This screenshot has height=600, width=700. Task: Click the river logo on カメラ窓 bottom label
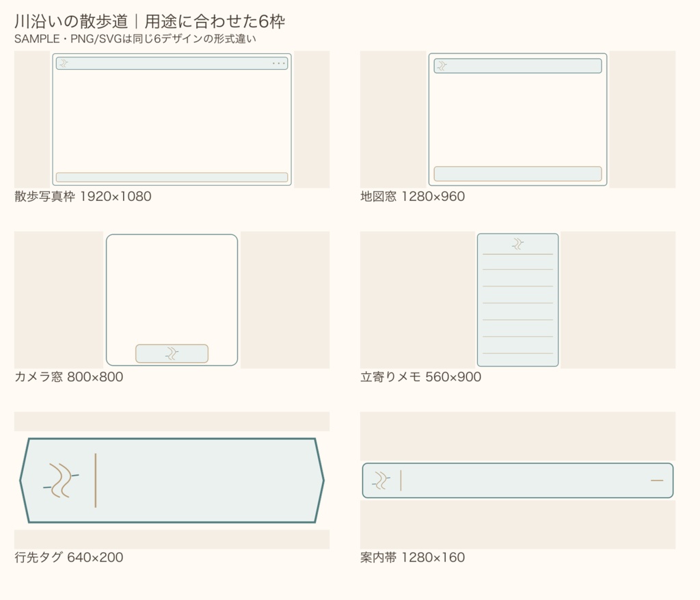pos(172,353)
